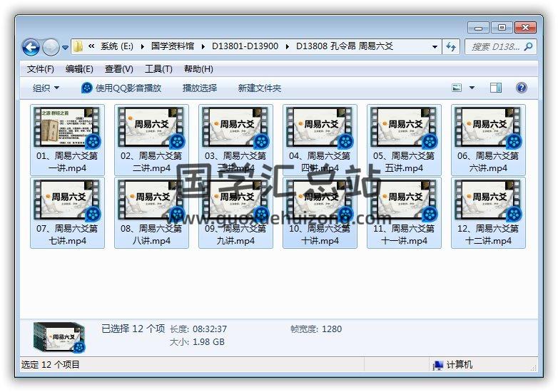
Task: Open recent locations dropdown beside navigation arrows
Action: pyautogui.click(x=65, y=47)
